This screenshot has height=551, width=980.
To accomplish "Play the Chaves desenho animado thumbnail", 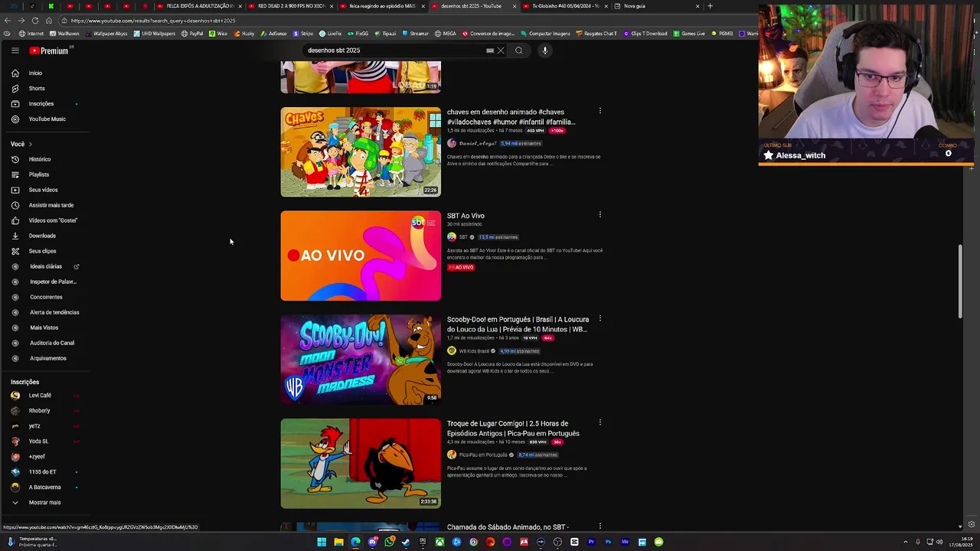I will click(x=361, y=152).
